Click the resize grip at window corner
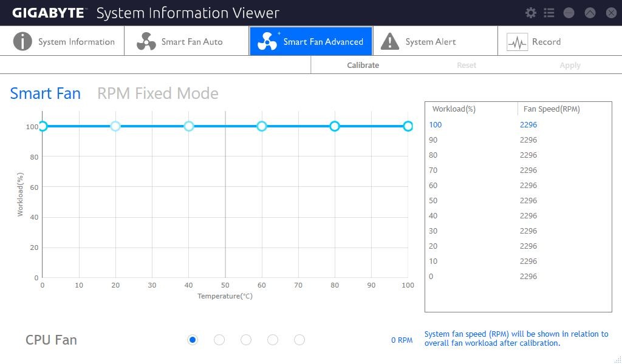Image resolution: width=622 pixels, height=364 pixels. (618, 360)
